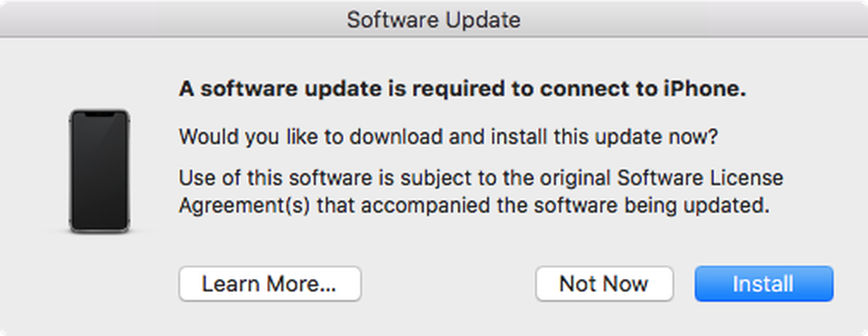The height and width of the screenshot is (336, 868).
Task: Open the Learn More... help button
Action: pyautogui.click(x=270, y=284)
